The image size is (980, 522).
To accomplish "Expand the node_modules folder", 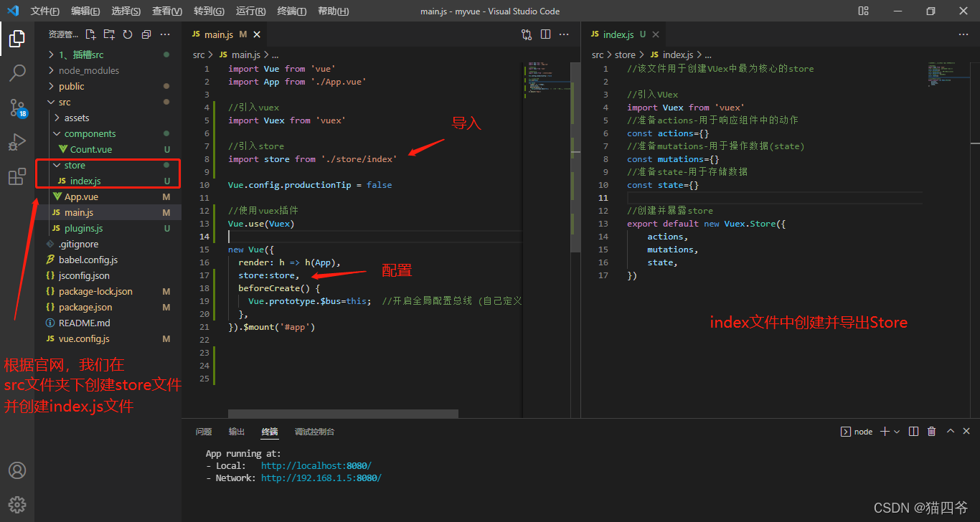I will pyautogui.click(x=108, y=70).
